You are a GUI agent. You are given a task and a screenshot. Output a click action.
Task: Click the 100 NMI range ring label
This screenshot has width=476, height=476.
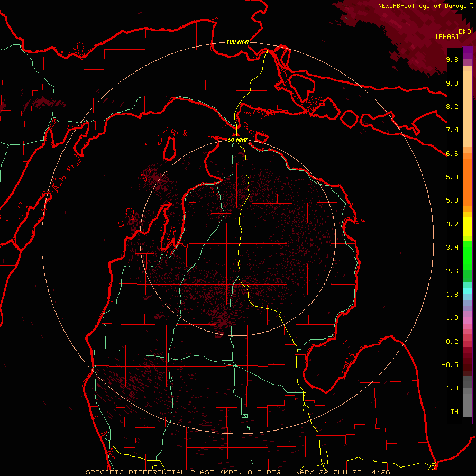[237, 42]
